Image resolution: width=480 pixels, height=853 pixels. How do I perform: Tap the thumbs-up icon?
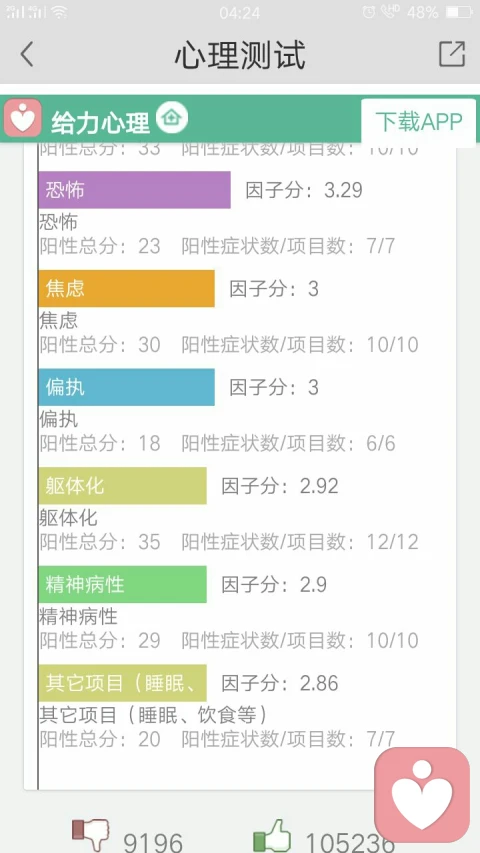tap(272, 836)
